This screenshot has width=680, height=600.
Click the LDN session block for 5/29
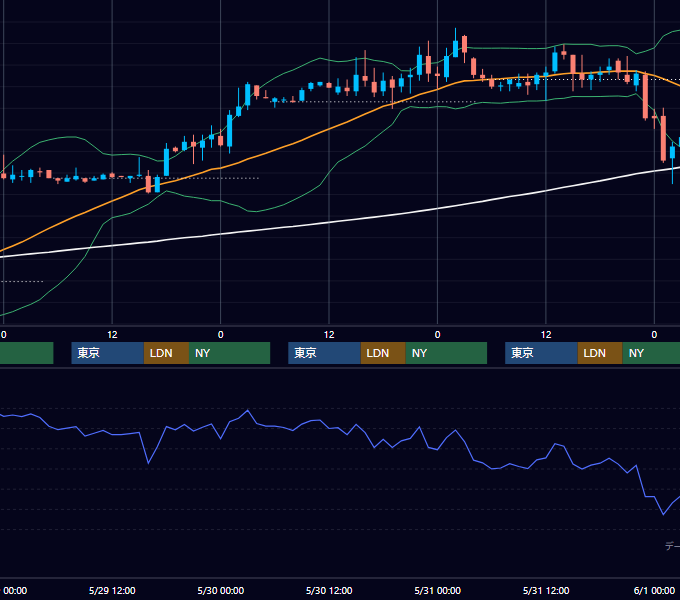click(167, 353)
